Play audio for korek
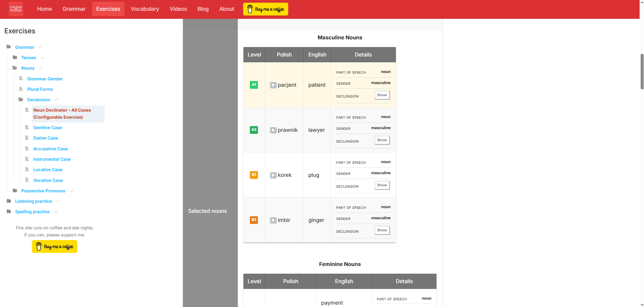The height and width of the screenshot is (307, 644). pyautogui.click(x=273, y=176)
